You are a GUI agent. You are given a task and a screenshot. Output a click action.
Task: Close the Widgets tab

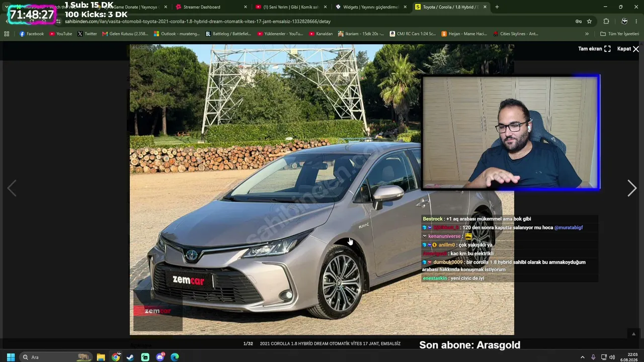pos(406,7)
